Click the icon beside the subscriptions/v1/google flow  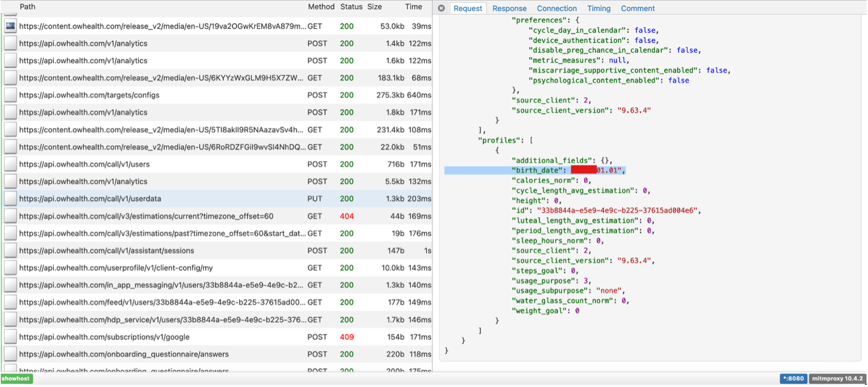(x=10, y=337)
